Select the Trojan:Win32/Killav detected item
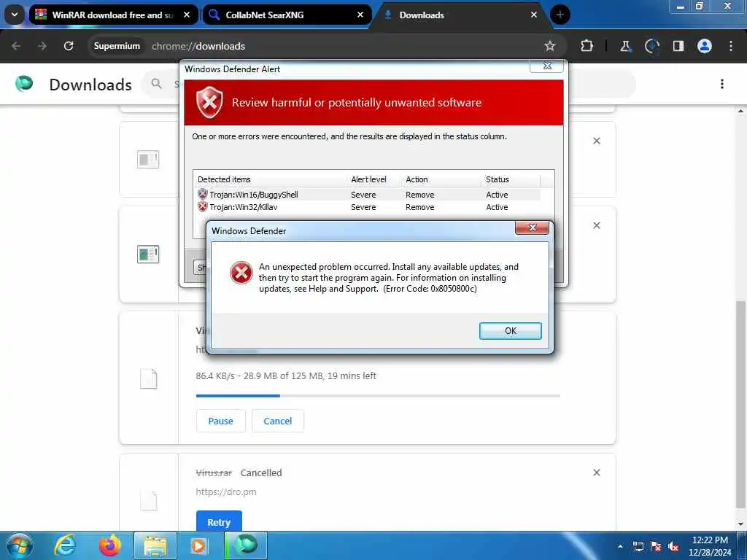This screenshot has height=560, width=747. tap(368, 207)
